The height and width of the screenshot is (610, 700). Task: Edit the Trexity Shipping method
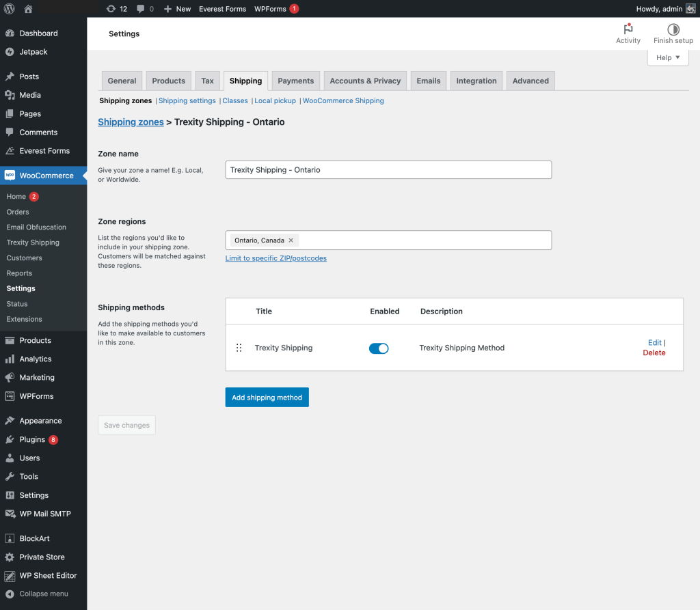(x=654, y=342)
